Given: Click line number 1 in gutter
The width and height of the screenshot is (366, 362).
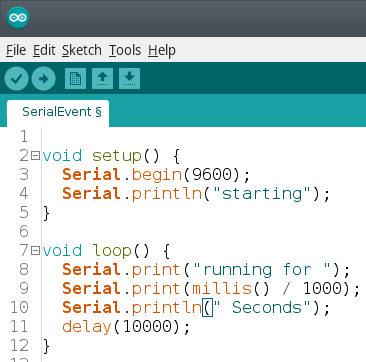Looking at the screenshot, I should pos(24,137).
